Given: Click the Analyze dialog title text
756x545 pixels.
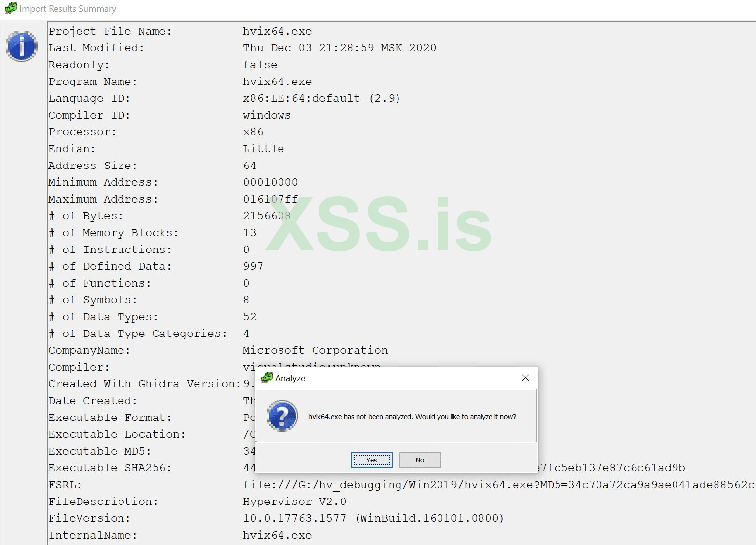Looking at the screenshot, I should 290,378.
